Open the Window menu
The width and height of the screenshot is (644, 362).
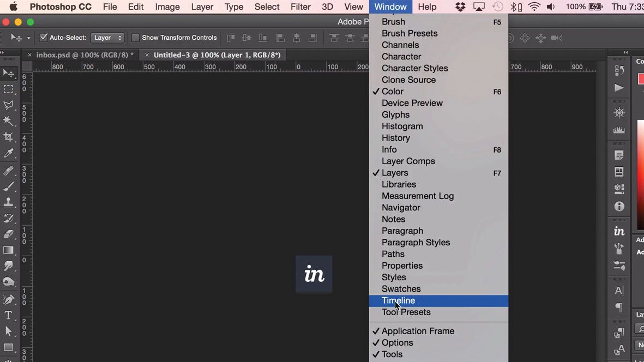390,7
